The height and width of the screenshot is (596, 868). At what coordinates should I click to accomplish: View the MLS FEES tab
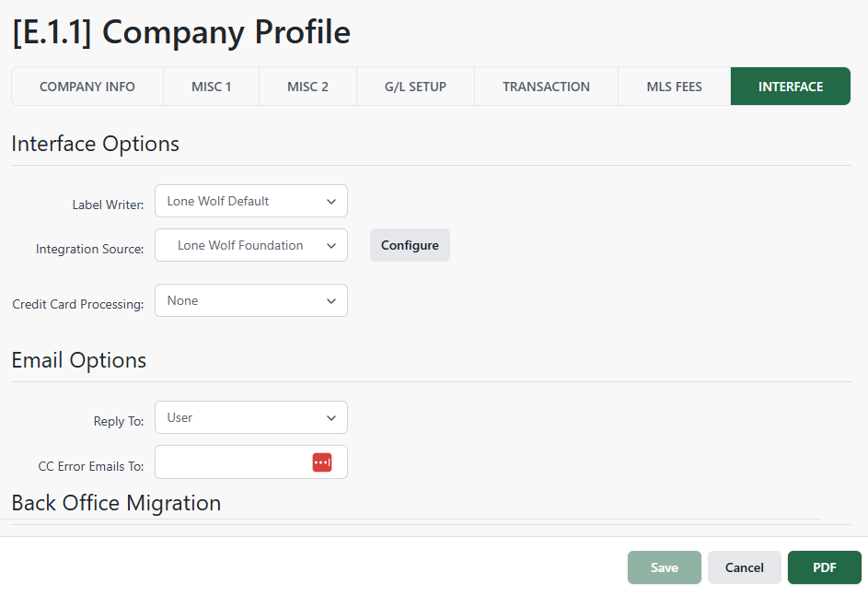click(673, 86)
